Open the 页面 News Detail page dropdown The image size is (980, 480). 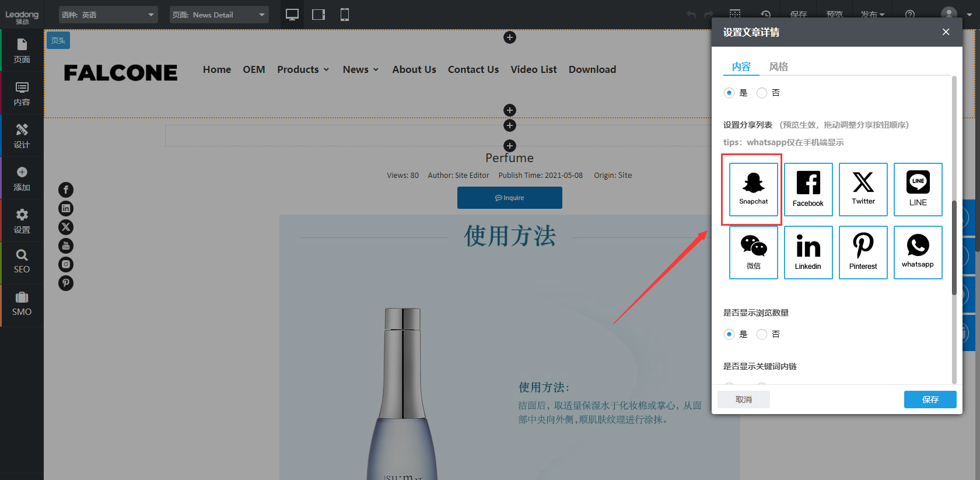(219, 15)
